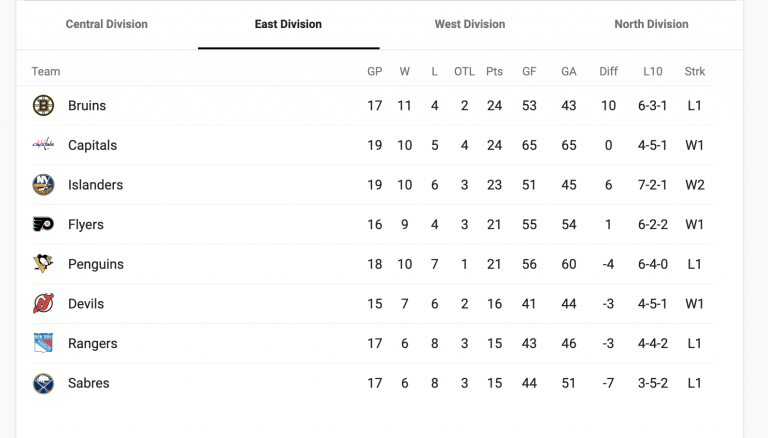Click the GP column header
The width and height of the screenshot is (768, 438).
[x=374, y=72]
